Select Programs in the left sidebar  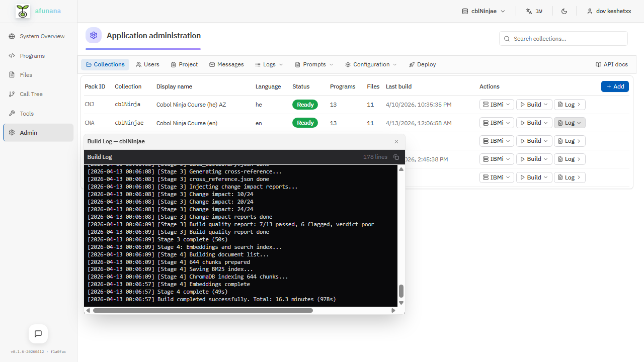click(x=31, y=55)
